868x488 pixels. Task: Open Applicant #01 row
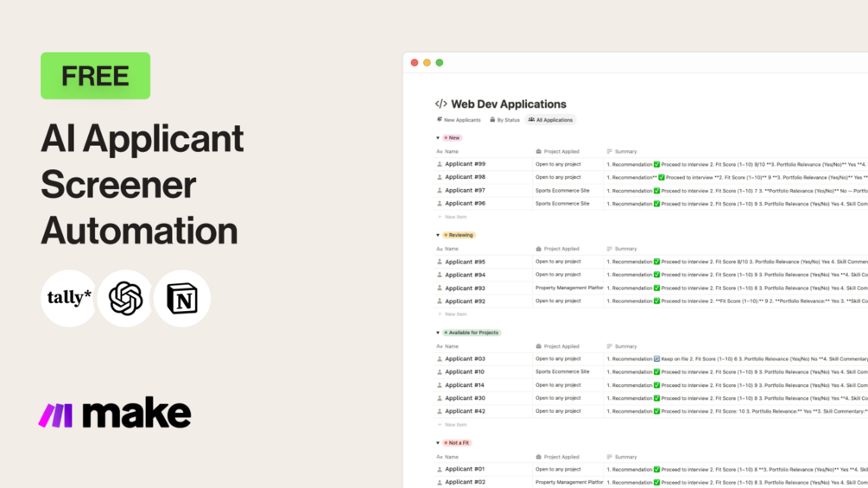(x=650, y=469)
